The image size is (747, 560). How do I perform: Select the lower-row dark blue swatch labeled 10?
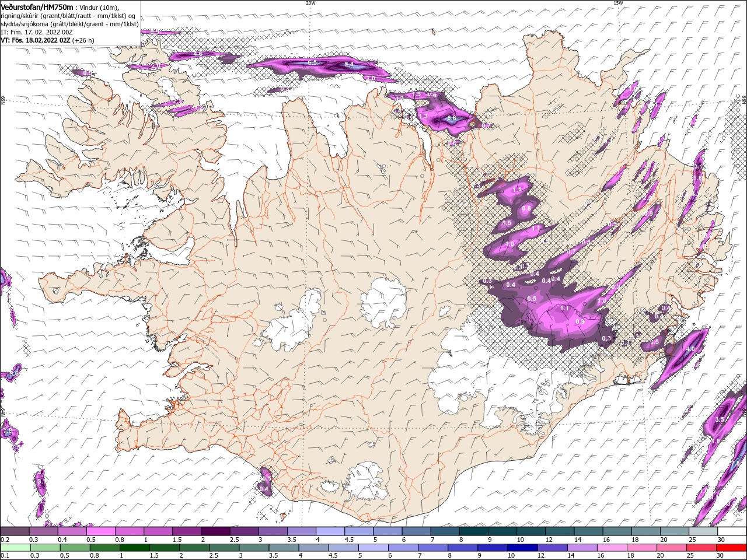pos(522,548)
